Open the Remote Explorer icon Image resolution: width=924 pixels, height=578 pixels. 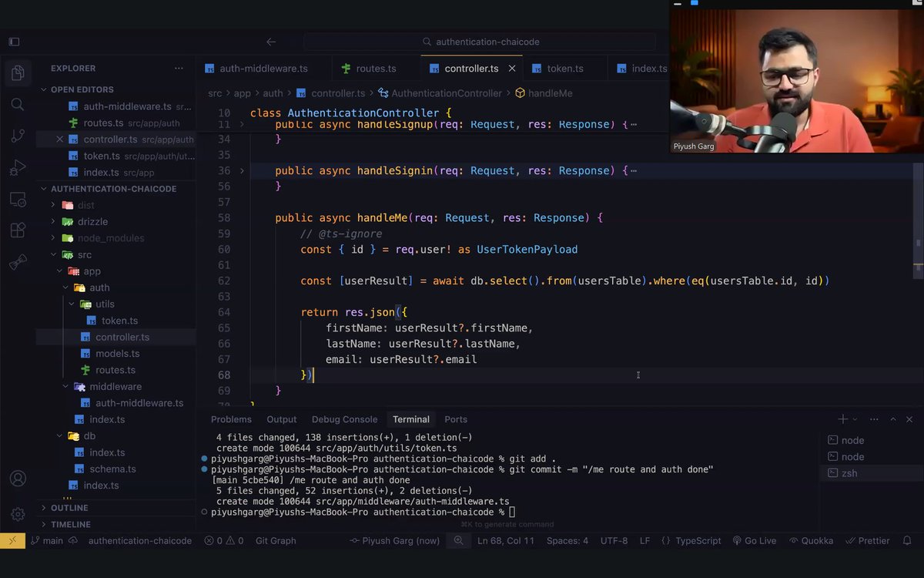[18, 200]
